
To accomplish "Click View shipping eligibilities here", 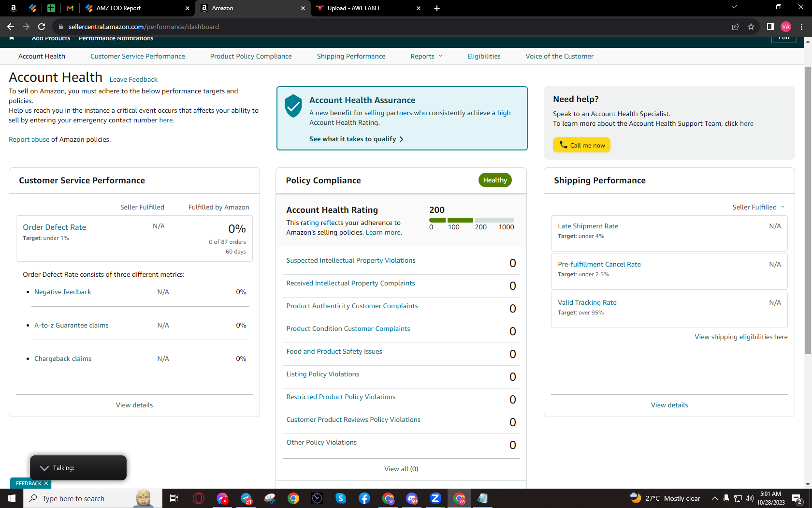I will [741, 337].
